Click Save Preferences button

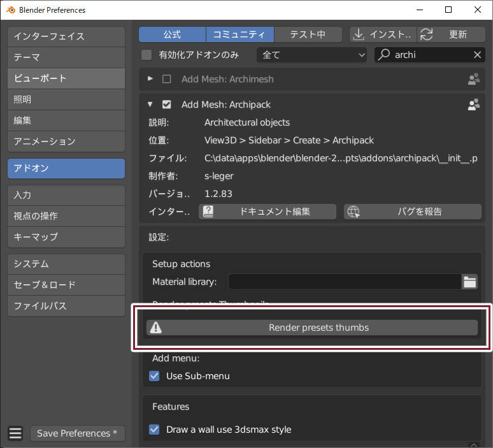(77, 433)
